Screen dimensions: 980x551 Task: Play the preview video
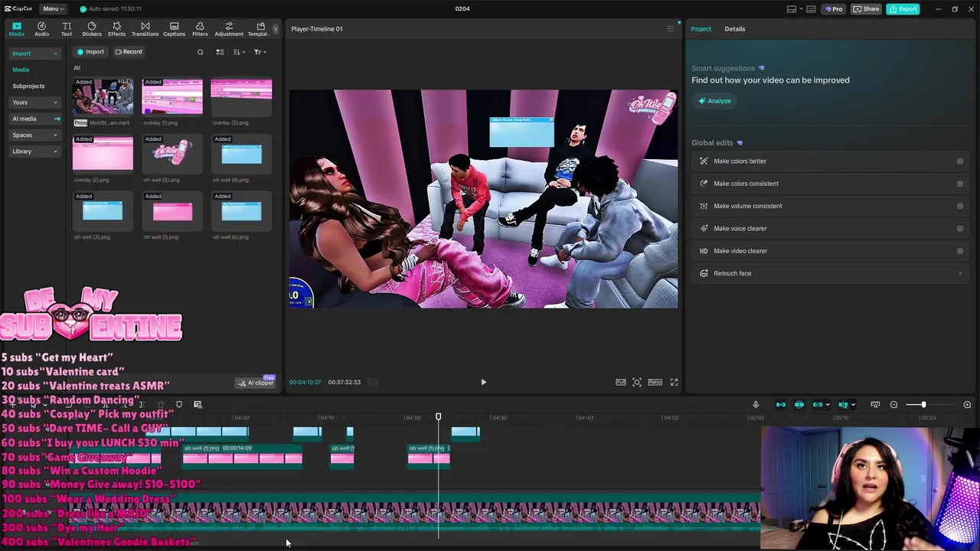483,382
